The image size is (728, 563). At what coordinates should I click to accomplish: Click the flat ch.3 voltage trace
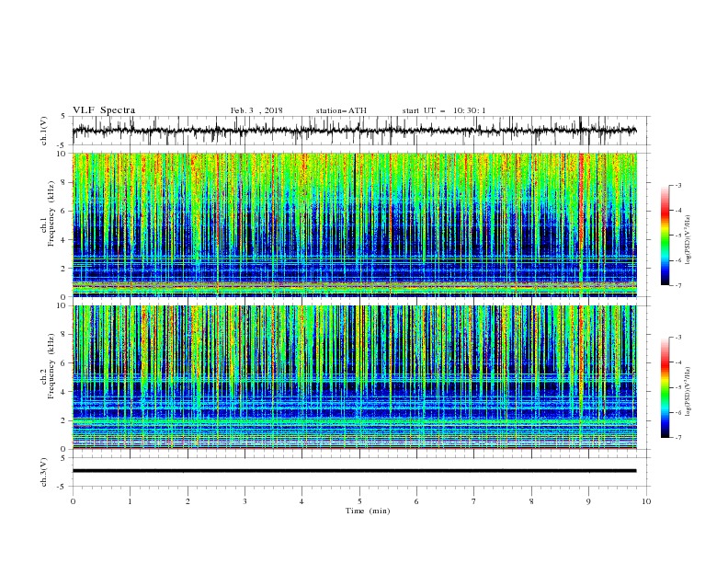(355, 471)
